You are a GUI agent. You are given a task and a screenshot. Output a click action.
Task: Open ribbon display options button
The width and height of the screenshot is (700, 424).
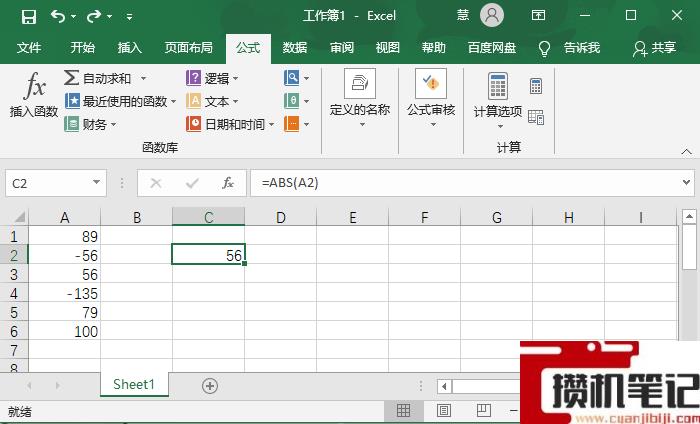[x=538, y=16]
